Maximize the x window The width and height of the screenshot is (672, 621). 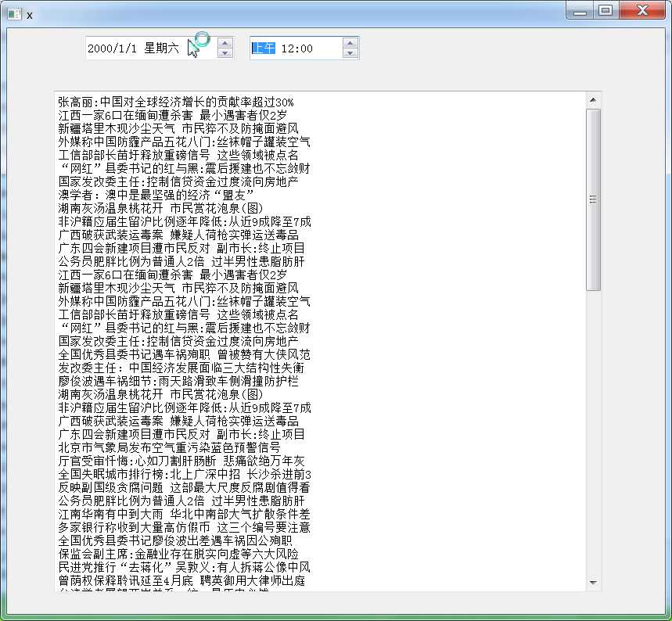pyautogui.click(x=606, y=10)
